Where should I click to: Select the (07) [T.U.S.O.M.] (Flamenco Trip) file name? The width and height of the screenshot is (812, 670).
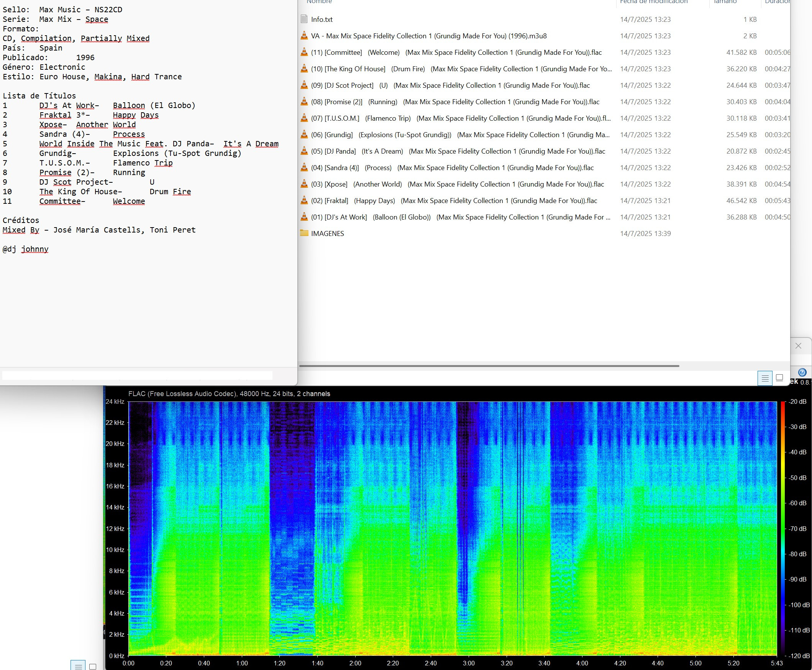[x=461, y=118]
